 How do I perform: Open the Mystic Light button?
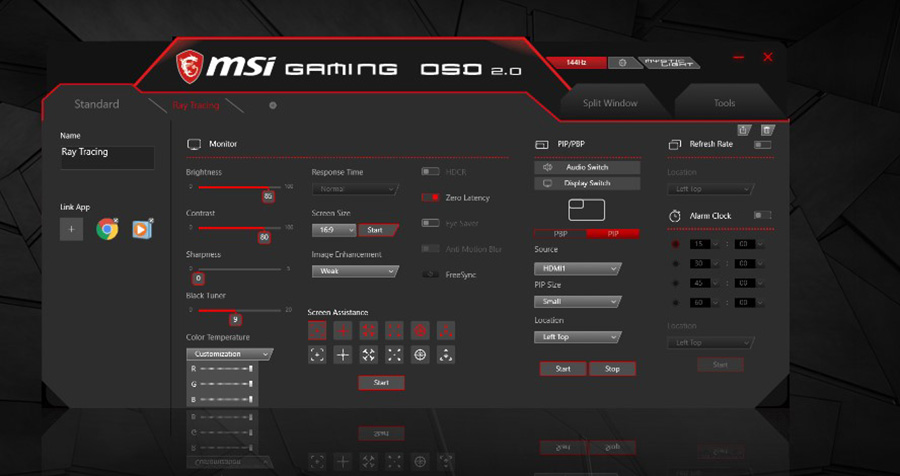pyautogui.click(x=668, y=63)
